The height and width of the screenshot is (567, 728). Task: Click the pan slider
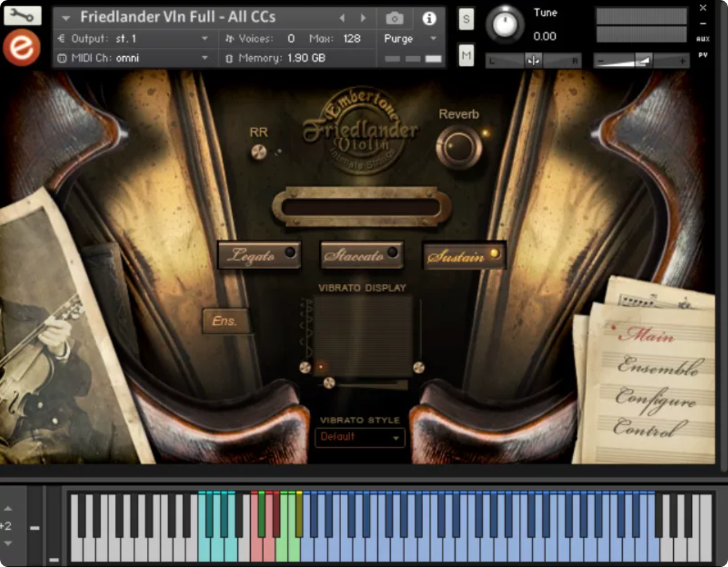pyautogui.click(x=533, y=61)
